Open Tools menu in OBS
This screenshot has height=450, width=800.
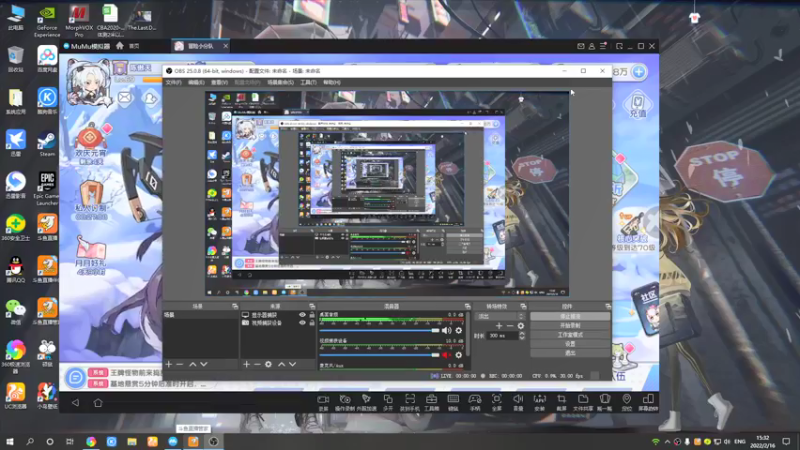click(x=308, y=82)
